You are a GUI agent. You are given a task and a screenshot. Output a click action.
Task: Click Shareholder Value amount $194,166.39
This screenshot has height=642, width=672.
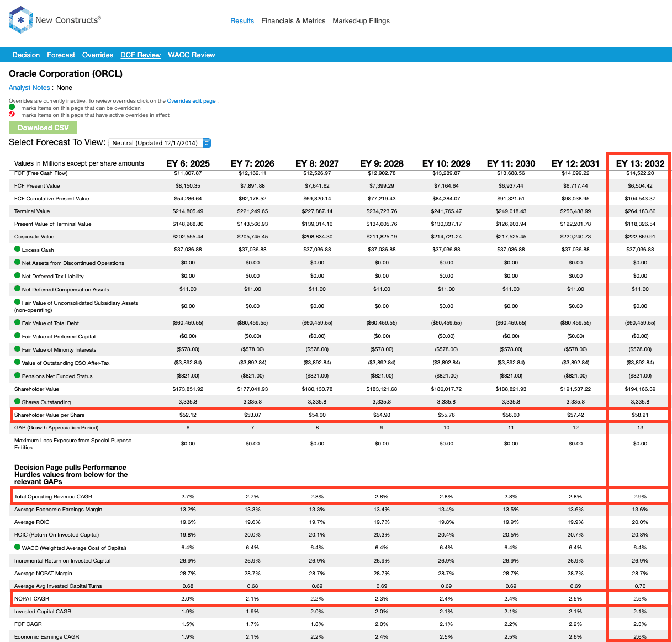tap(640, 389)
